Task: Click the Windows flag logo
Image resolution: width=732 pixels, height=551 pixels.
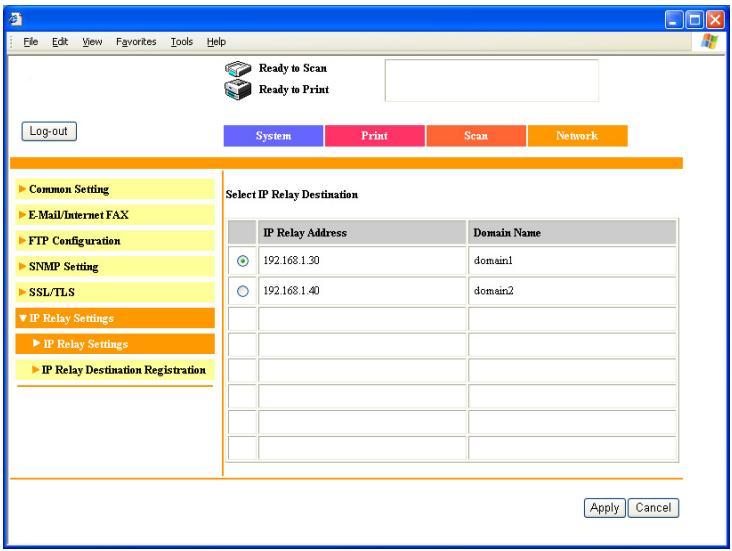Action: point(709,41)
